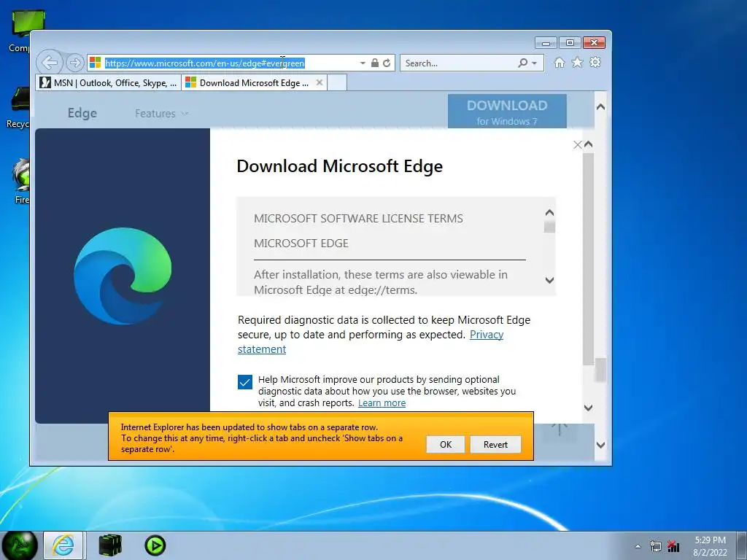Image resolution: width=747 pixels, height=560 pixels.
Task: Click Internet Explorer taskbar icon
Action: [63, 545]
